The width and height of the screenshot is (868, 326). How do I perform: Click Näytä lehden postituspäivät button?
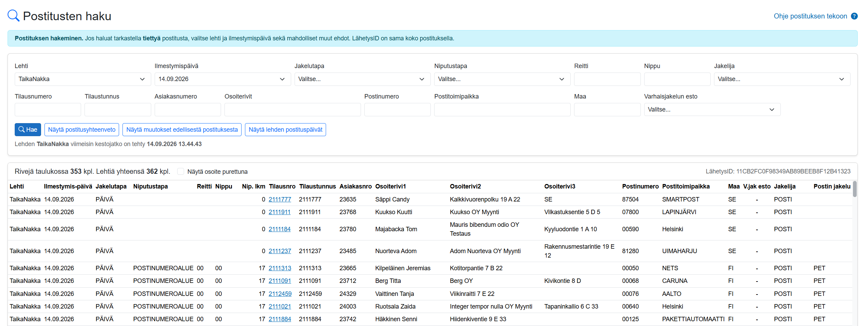tap(285, 130)
